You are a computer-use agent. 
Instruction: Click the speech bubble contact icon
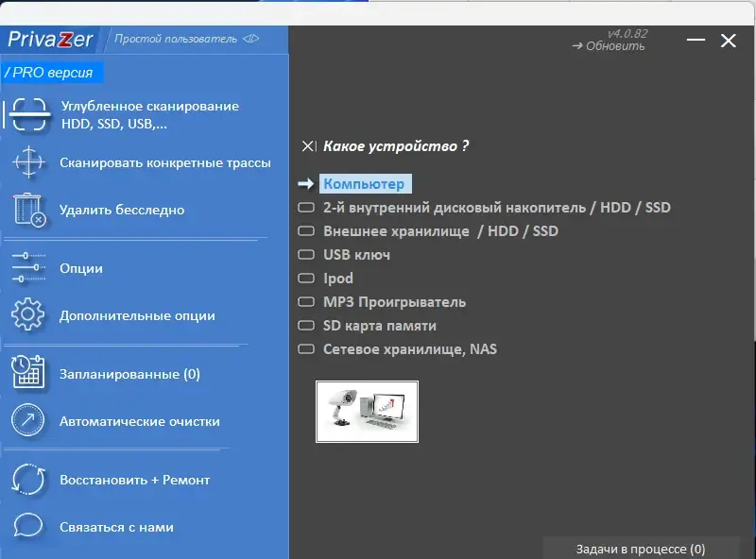(28, 525)
